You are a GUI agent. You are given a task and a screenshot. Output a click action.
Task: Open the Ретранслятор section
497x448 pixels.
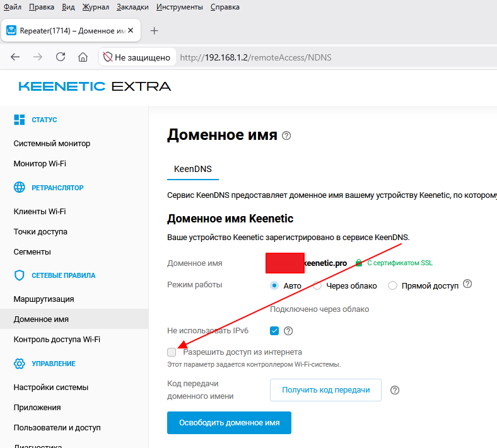(57, 188)
